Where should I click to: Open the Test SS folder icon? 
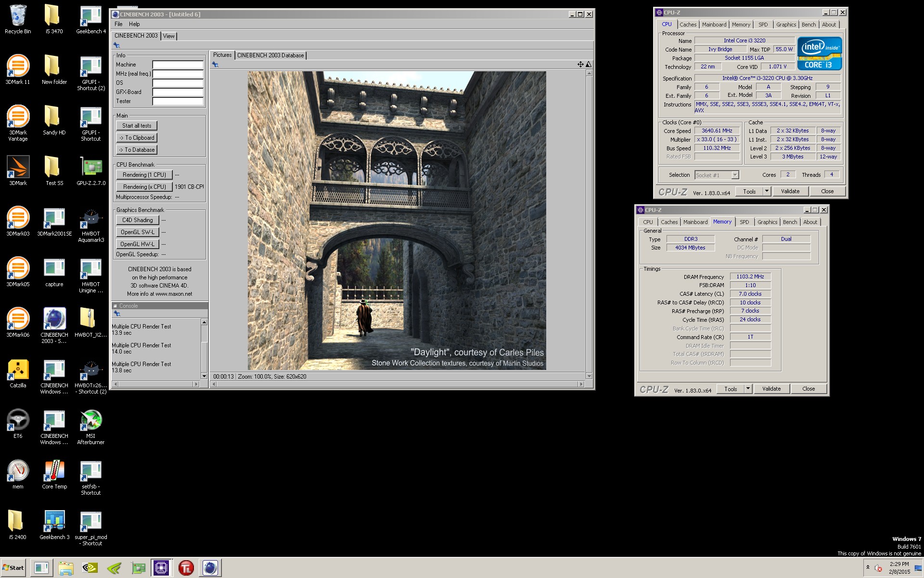pyautogui.click(x=54, y=171)
